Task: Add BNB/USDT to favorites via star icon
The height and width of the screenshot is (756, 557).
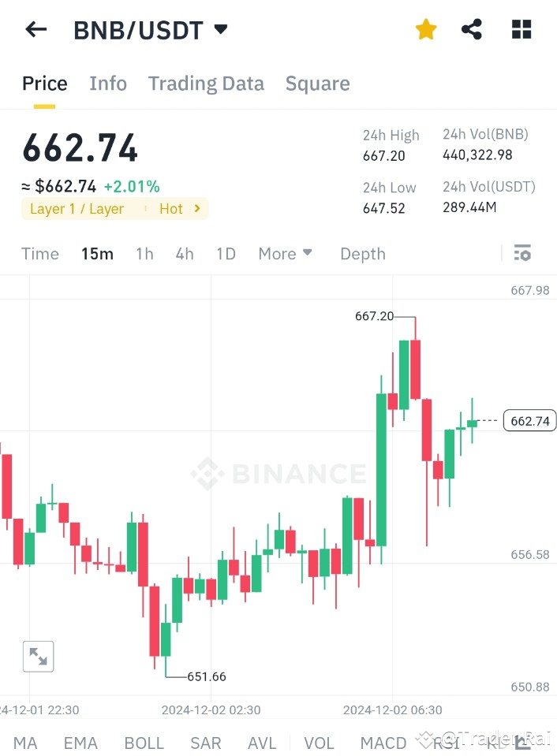Action: 425,28
